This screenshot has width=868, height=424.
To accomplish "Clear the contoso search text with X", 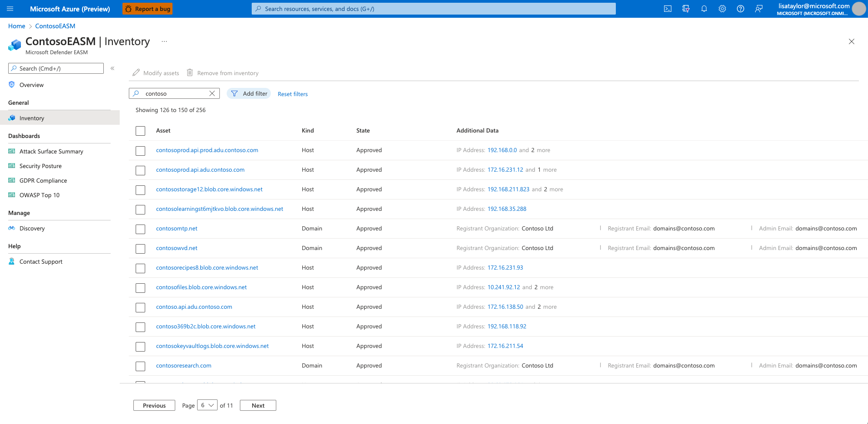I will 212,93.
